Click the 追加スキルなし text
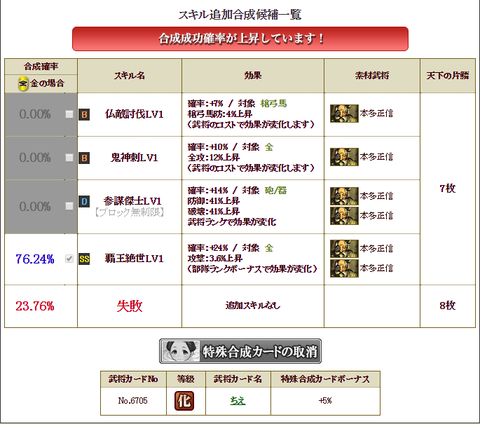The height and width of the screenshot is (424, 480). coord(253,305)
